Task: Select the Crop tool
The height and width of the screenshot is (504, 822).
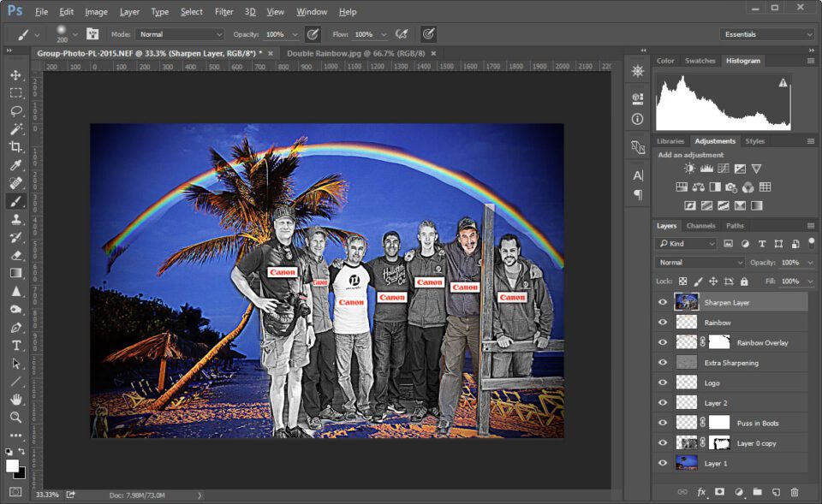Action: (15, 146)
